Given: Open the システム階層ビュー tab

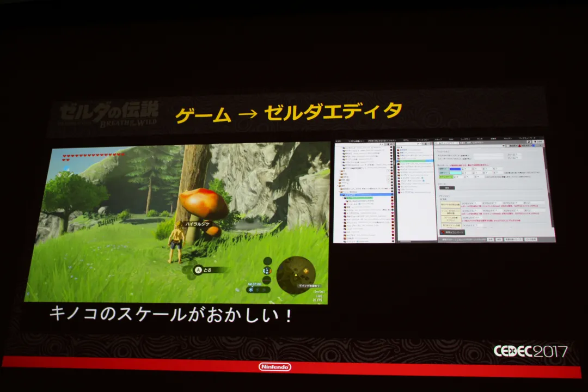Looking at the screenshot, I should click(355, 140).
